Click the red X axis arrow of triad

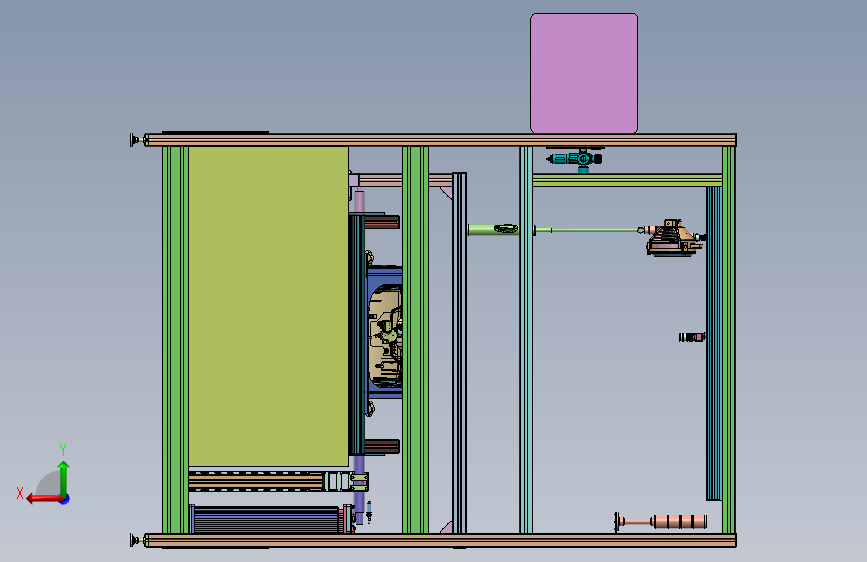(43, 499)
